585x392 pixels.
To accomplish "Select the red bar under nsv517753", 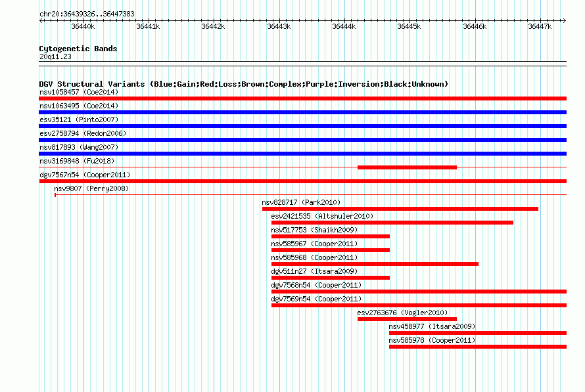I will tap(331, 236).
